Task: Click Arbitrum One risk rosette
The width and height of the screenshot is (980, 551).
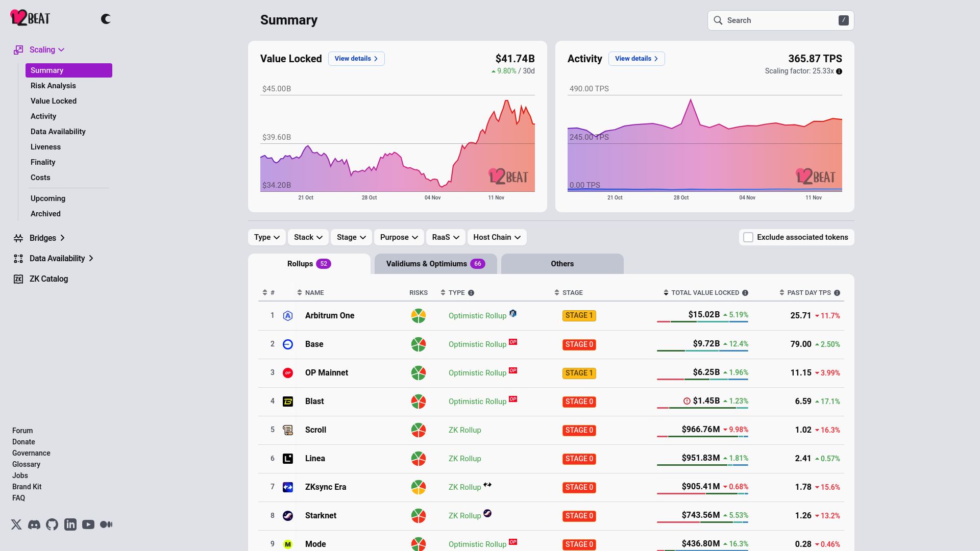Action: [x=419, y=316]
